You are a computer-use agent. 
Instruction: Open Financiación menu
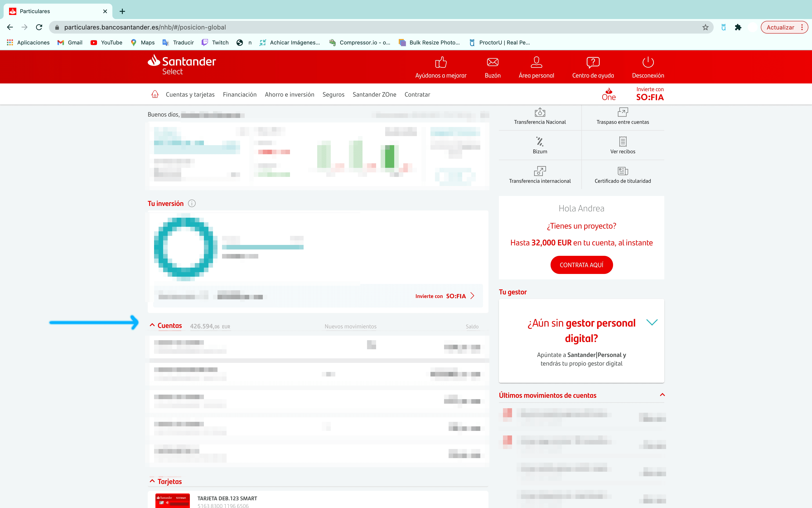239,94
